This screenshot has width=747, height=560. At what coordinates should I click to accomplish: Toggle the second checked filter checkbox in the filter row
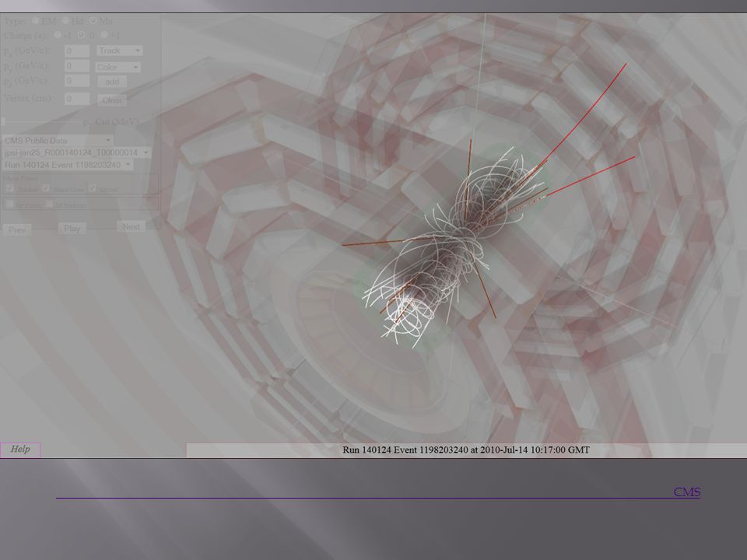(46, 188)
